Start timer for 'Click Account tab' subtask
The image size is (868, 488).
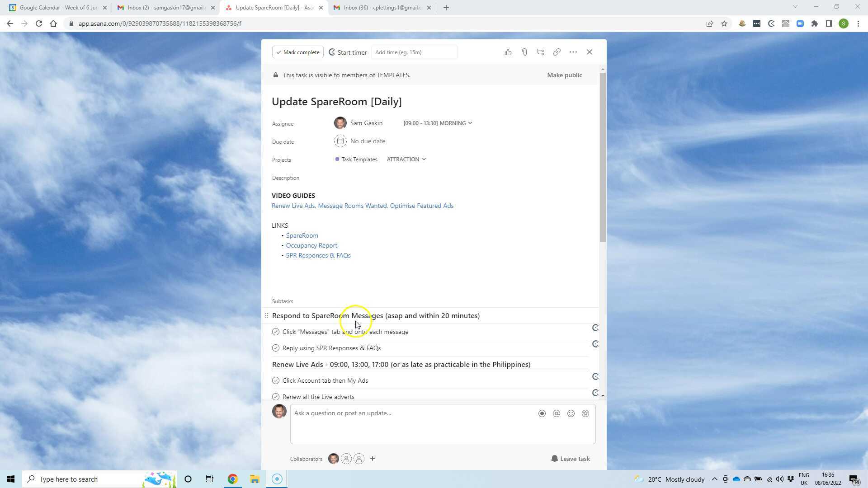click(x=595, y=376)
